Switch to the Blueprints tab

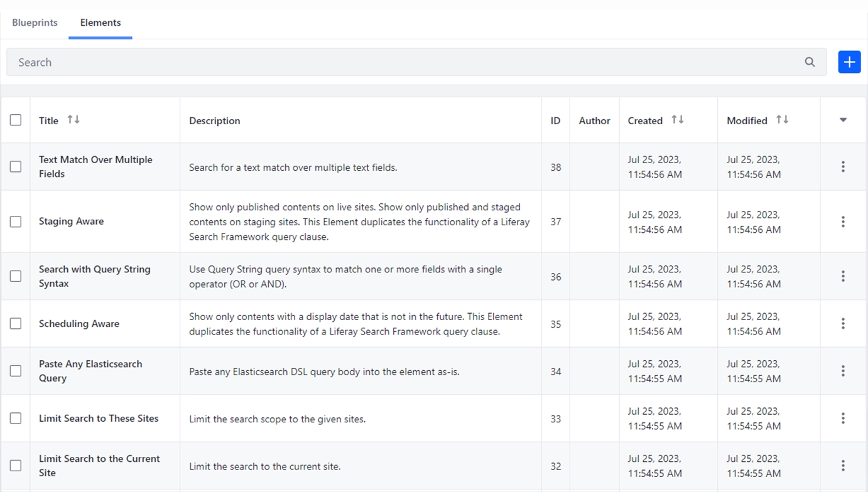tap(35, 23)
